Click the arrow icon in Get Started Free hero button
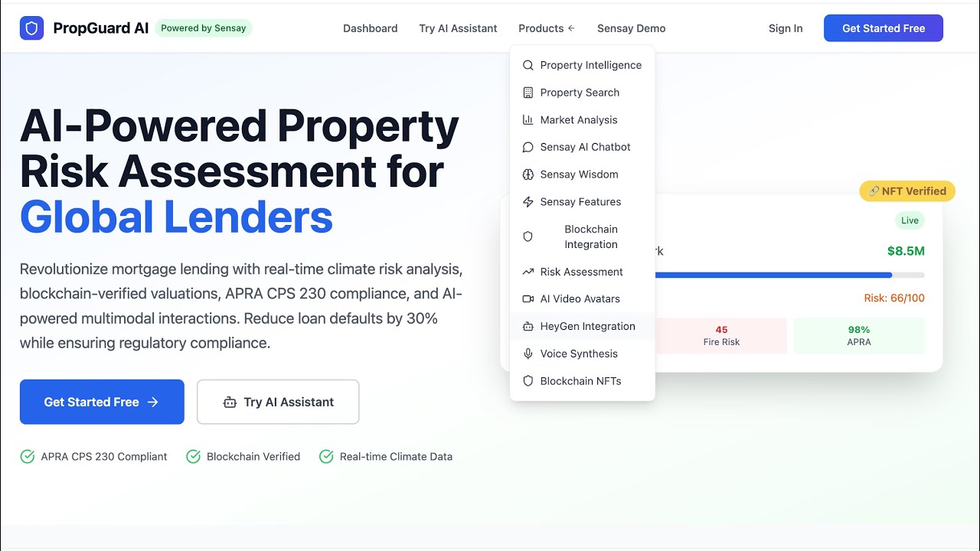The image size is (980, 551). coord(153,402)
